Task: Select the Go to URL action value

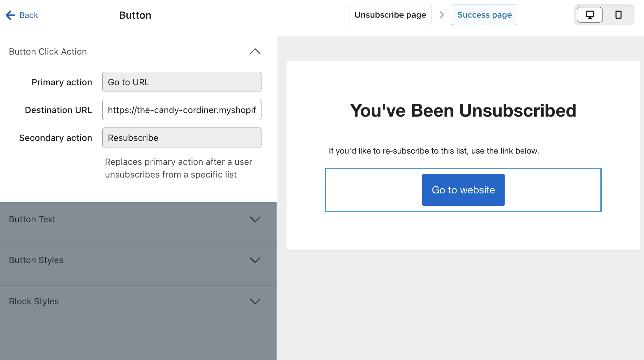Action: click(182, 82)
